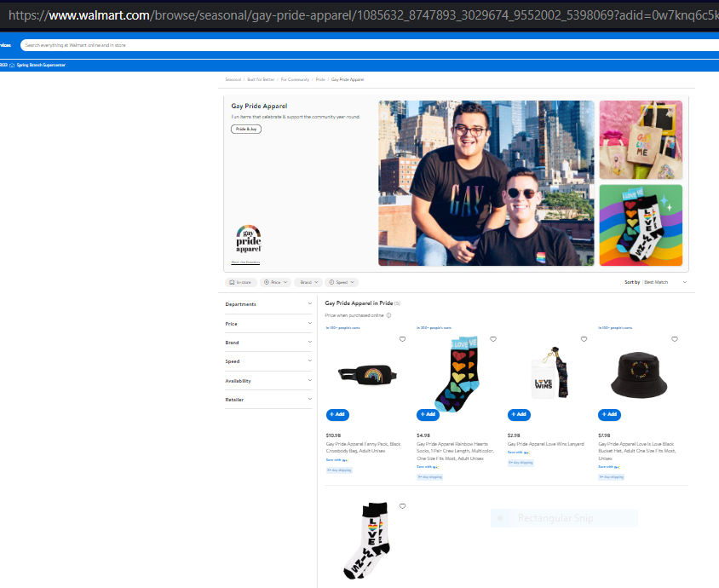Add the Fanny Pack to cart

337,415
